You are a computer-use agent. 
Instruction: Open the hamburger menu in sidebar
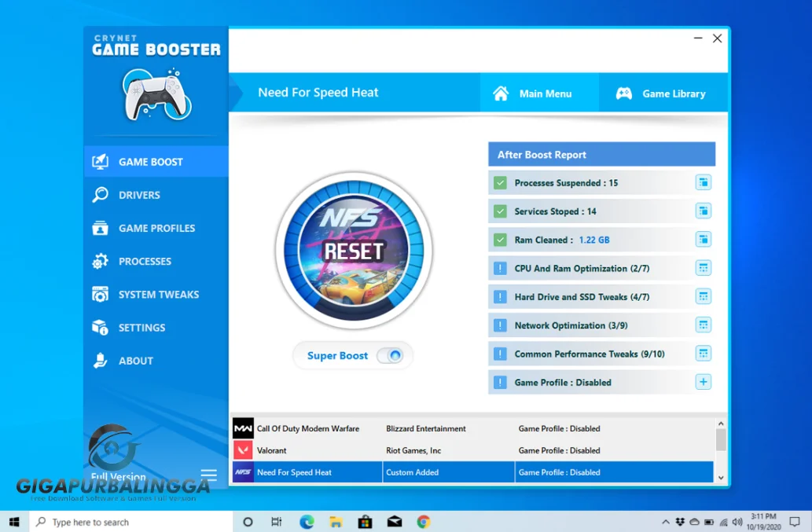point(208,474)
